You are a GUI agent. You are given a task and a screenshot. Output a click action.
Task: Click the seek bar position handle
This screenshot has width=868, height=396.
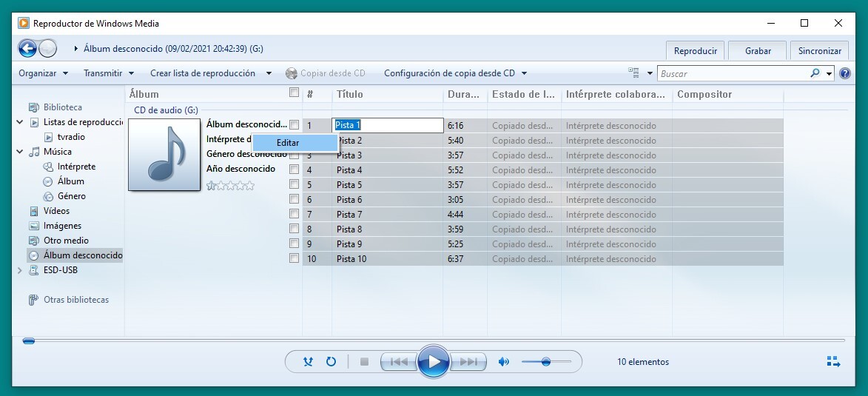pyautogui.click(x=29, y=341)
